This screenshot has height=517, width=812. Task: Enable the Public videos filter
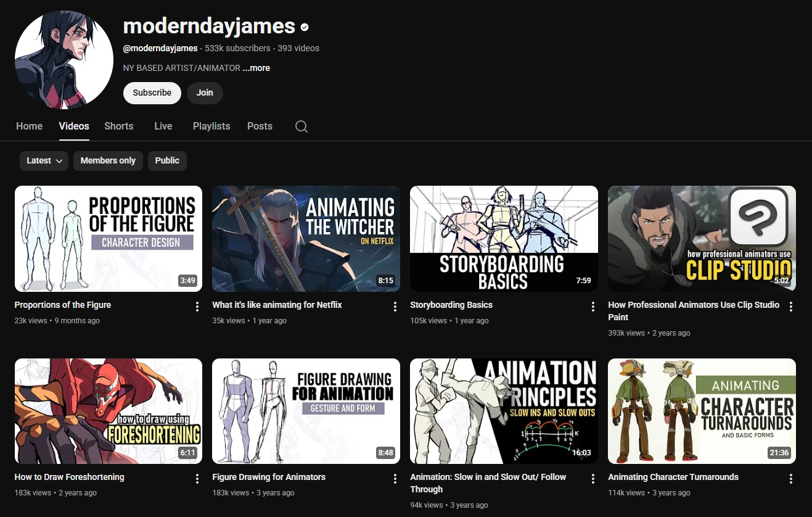point(167,160)
